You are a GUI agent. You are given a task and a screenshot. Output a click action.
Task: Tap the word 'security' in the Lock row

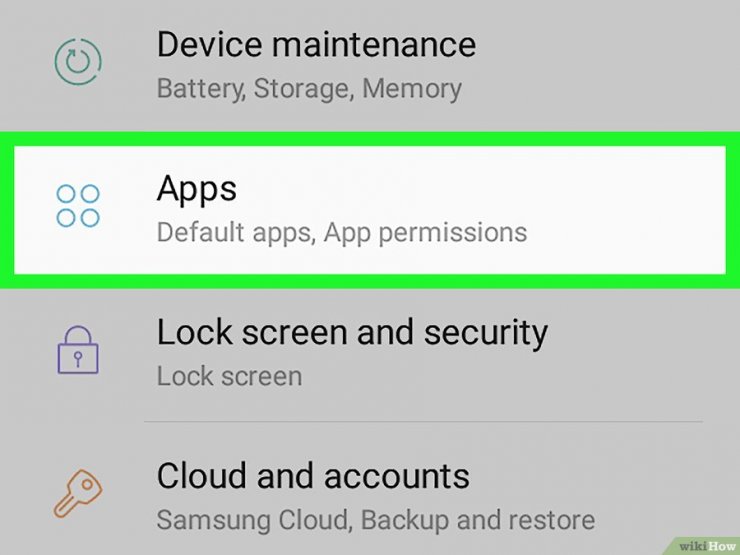[486, 334]
